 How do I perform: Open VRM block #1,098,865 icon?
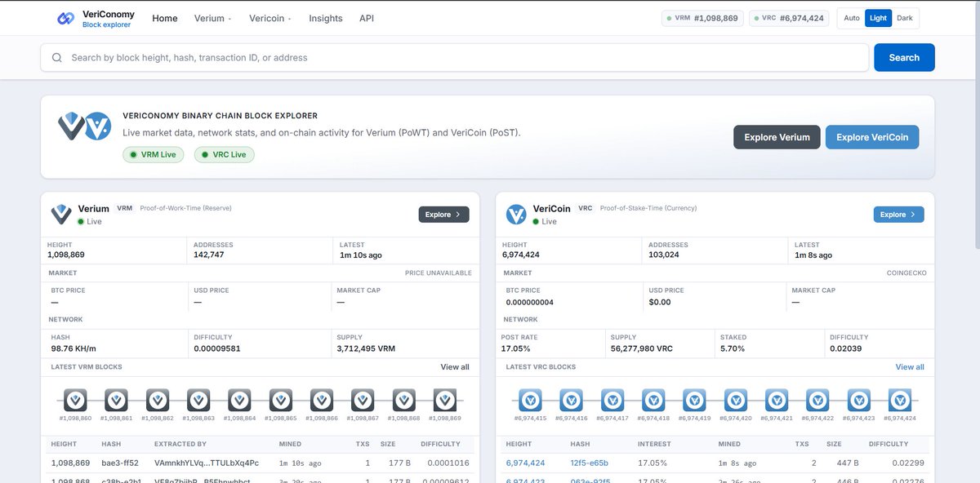pos(281,400)
